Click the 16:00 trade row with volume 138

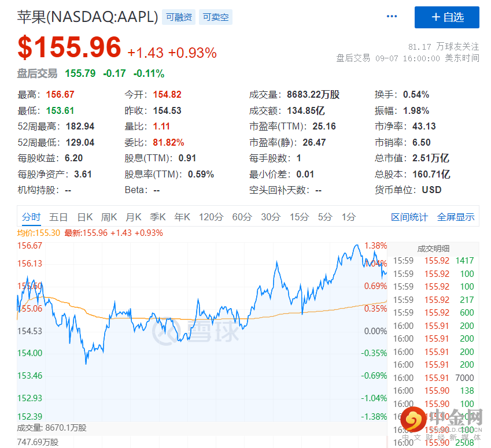[x=433, y=391]
